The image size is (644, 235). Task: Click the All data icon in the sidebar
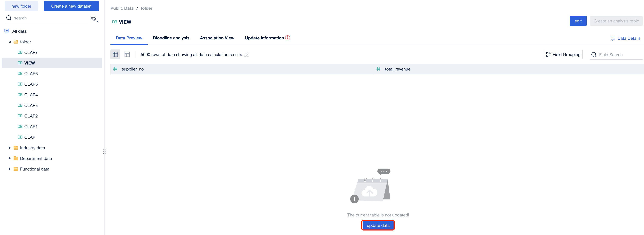coord(7,31)
